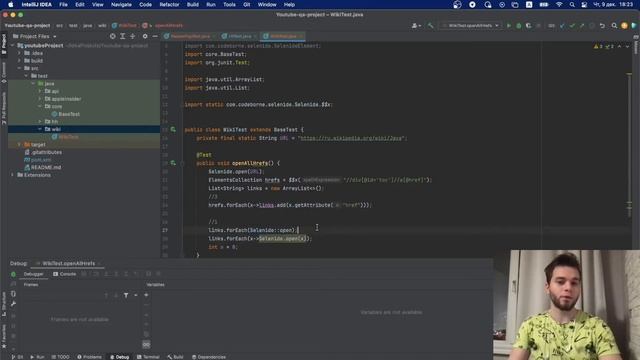The width and height of the screenshot is (640, 360).
Task: Expand the target folder
Action: (19, 144)
